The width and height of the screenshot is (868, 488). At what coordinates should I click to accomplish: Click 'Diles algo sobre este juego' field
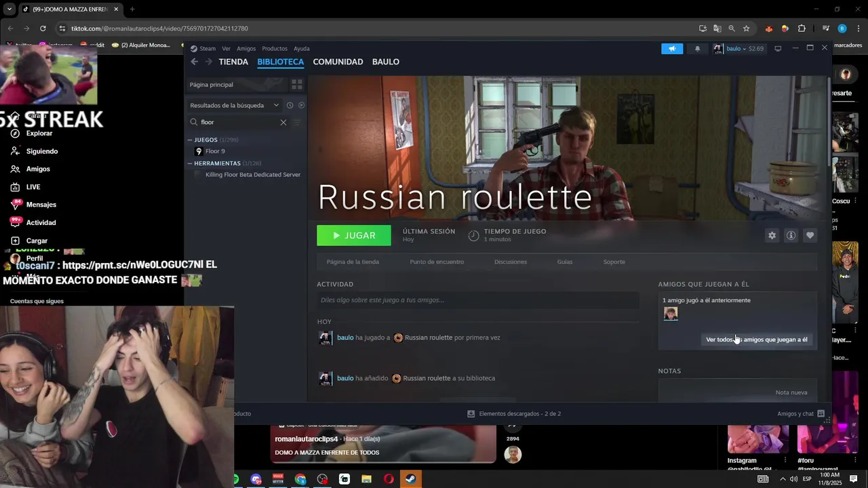(x=478, y=300)
